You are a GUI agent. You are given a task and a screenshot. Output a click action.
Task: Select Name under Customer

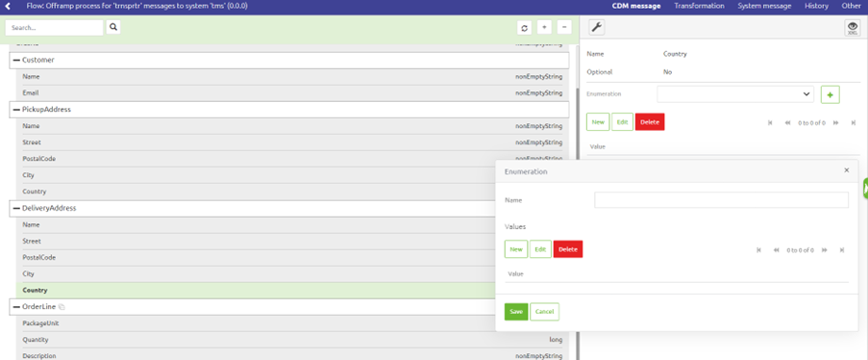click(x=292, y=77)
